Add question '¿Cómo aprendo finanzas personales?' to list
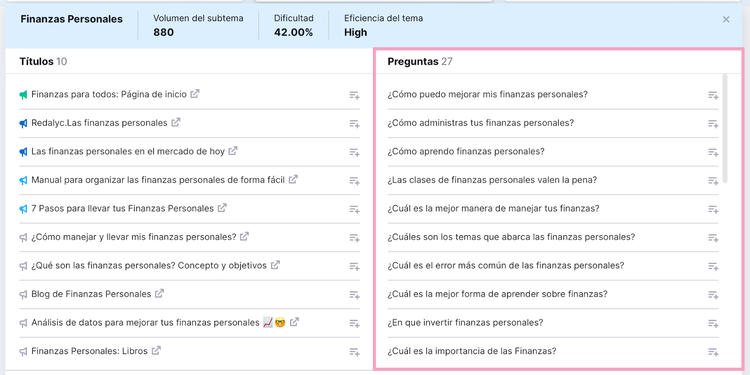 pyautogui.click(x=713, y=152)
